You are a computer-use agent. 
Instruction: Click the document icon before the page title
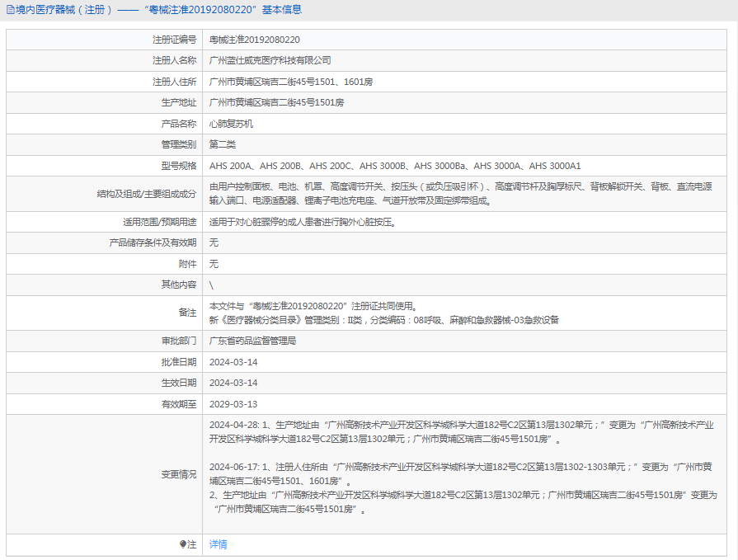coord(10,10)
